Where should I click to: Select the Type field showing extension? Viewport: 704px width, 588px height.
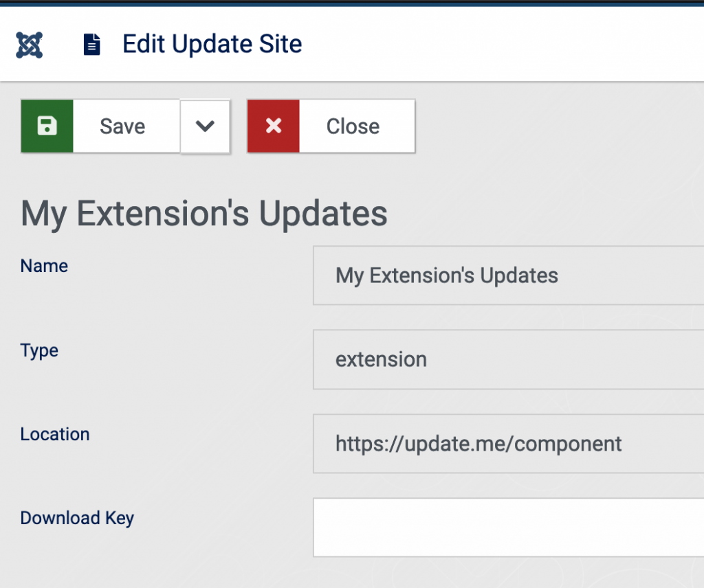[x=508, y=359]
